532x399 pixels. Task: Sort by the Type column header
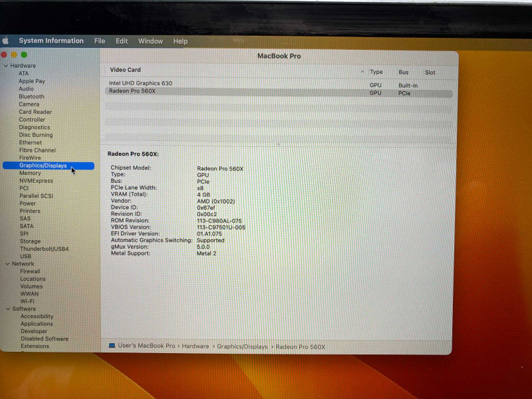click(x=376, y=72)
